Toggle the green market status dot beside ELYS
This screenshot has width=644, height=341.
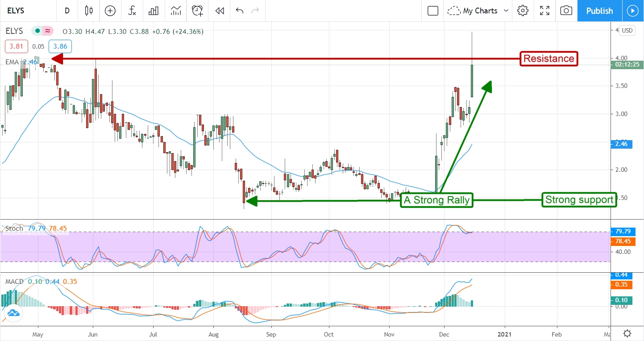click(37, 31)
